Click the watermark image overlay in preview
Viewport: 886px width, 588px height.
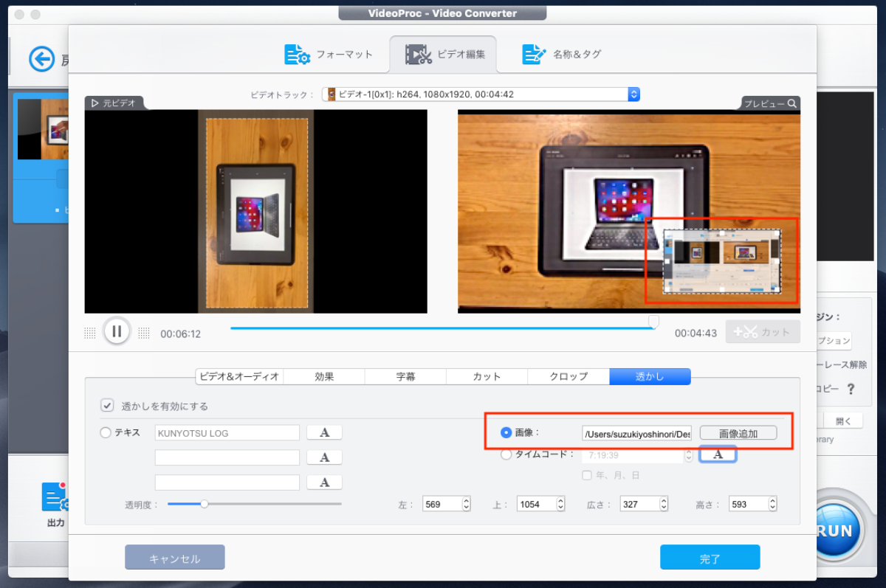coord(721,260)
